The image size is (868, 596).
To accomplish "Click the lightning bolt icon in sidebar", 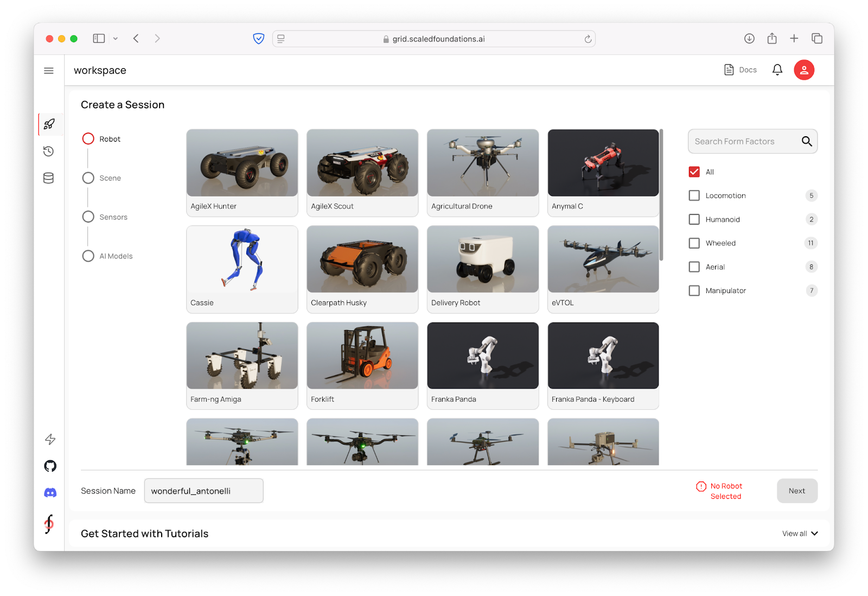I will tap(50, 439).
